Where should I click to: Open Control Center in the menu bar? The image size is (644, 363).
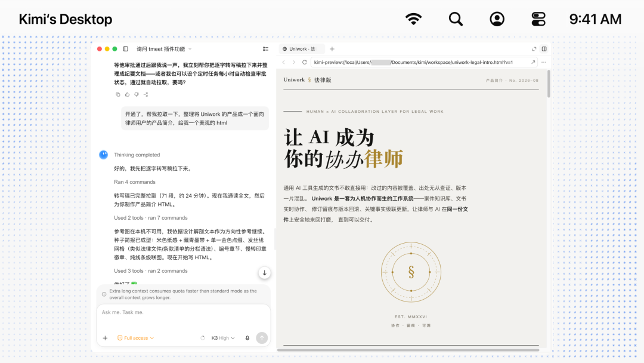(x=538, y=19)
